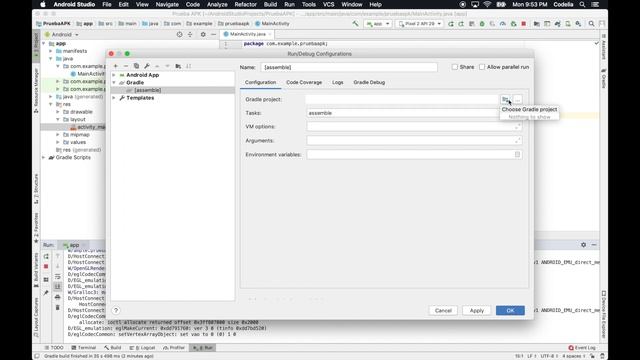The image size is (640, 360).
Task: Rerun app in the Run panel
Action: [46, 256]
